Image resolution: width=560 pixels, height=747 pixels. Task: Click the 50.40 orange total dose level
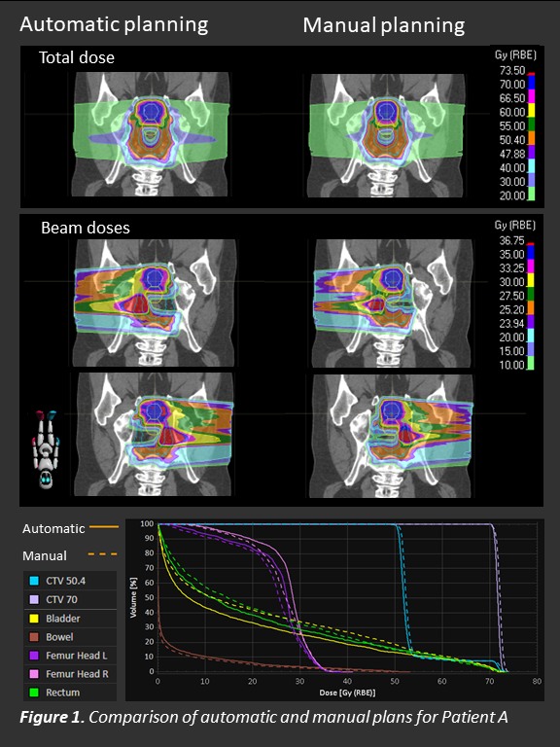[x=532, y=138]
